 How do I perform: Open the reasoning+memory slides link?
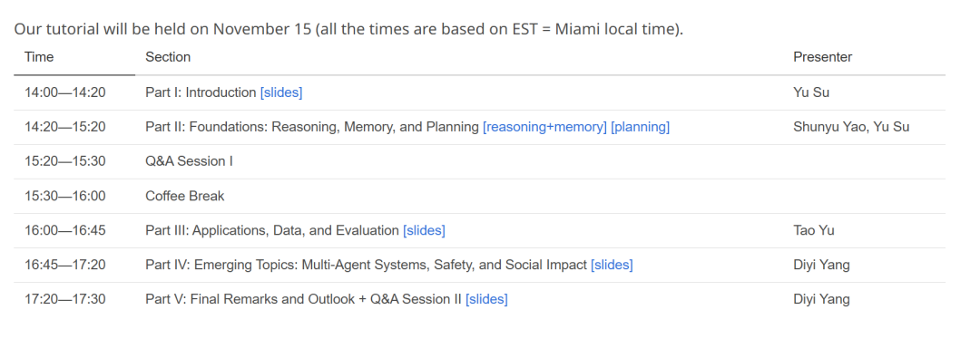coord(544,127)
